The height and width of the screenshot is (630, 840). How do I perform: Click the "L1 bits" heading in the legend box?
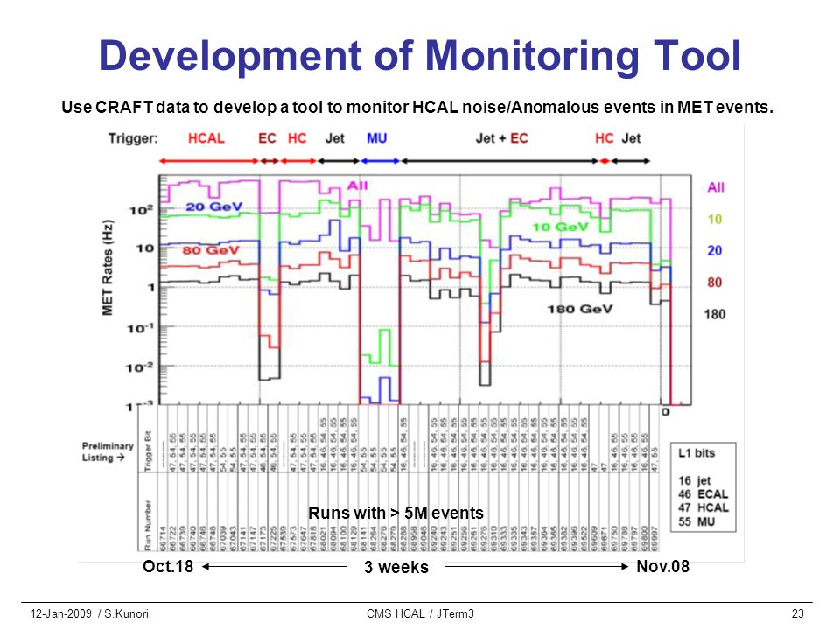click(696, 453)
